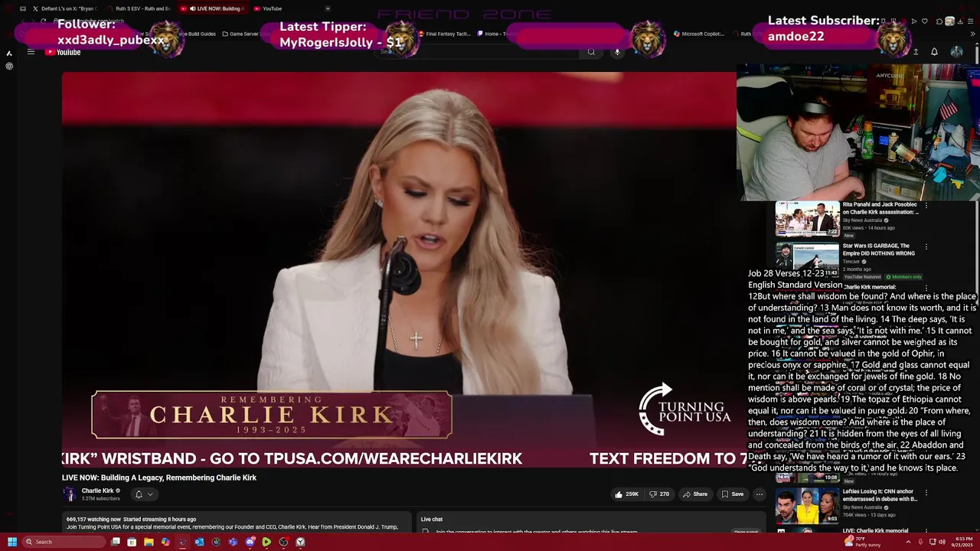The image size is (980, 551).
Task: Open clock showing 6:15 PM
Action: click(x=964, y=542)
